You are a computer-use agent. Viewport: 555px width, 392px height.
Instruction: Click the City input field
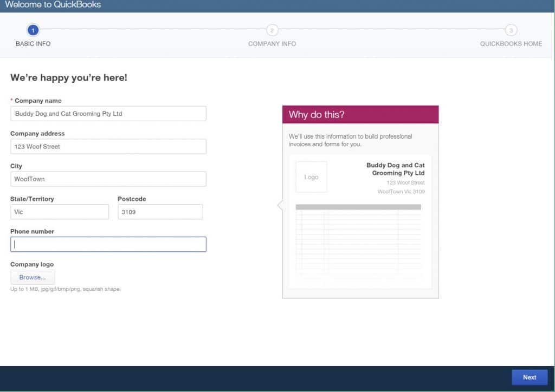[x=108, y=179]
